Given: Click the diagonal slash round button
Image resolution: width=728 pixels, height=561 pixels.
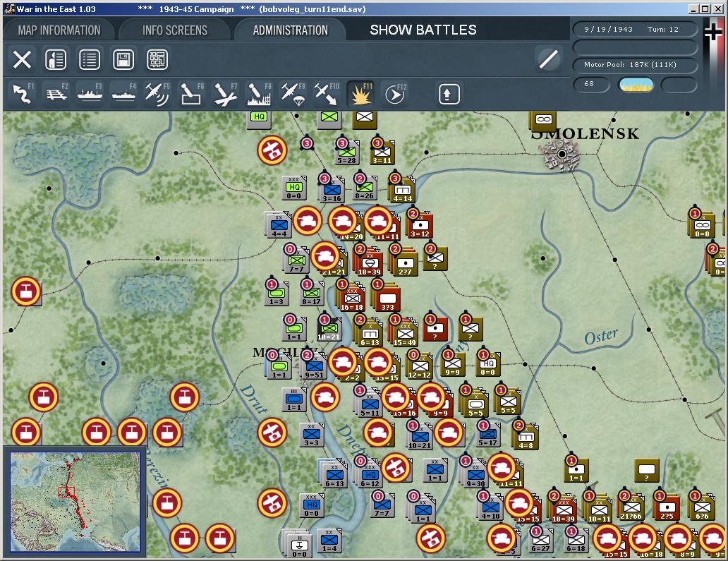Looking at the screenshot, I should click(548, 59).
